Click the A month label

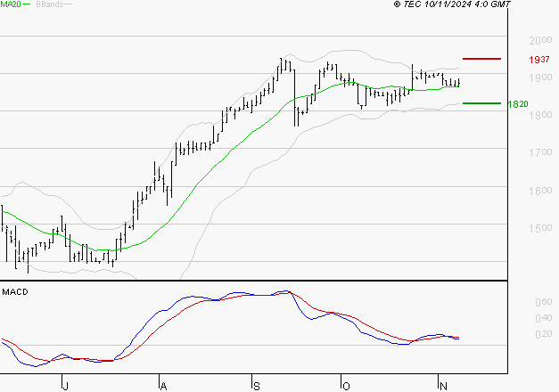tap(163, 386)
